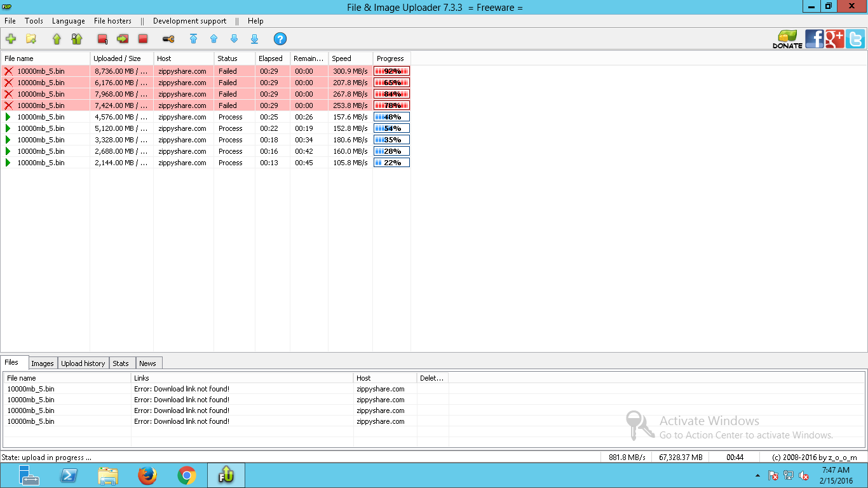
Task: Sort by the Speed column header
Action: click(350, 58)
